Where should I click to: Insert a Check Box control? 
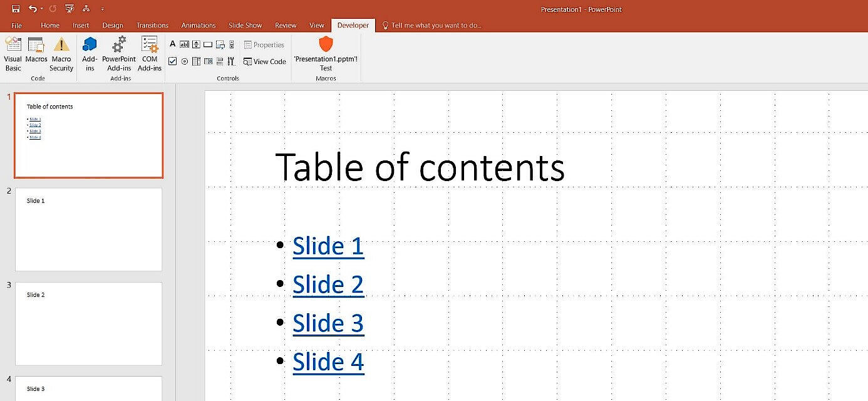coord(173,61)
